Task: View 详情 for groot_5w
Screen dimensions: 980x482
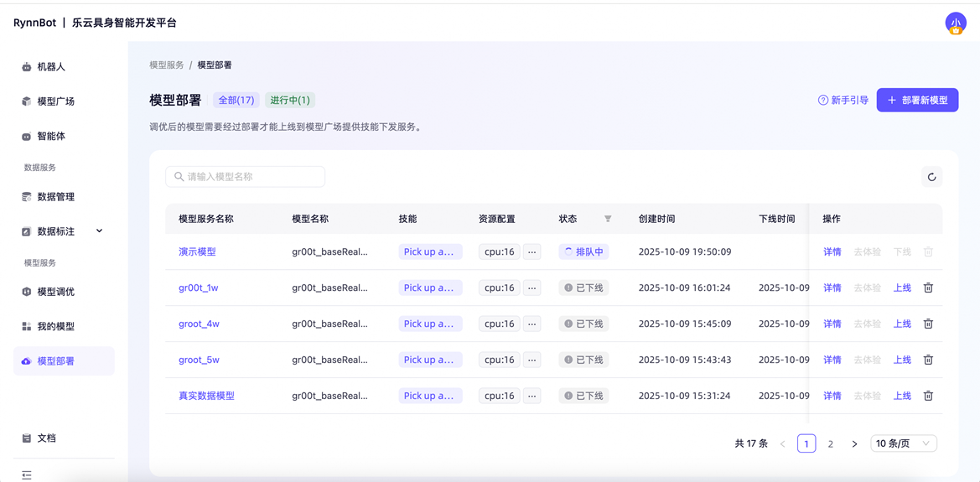Action: click(832, 360)
